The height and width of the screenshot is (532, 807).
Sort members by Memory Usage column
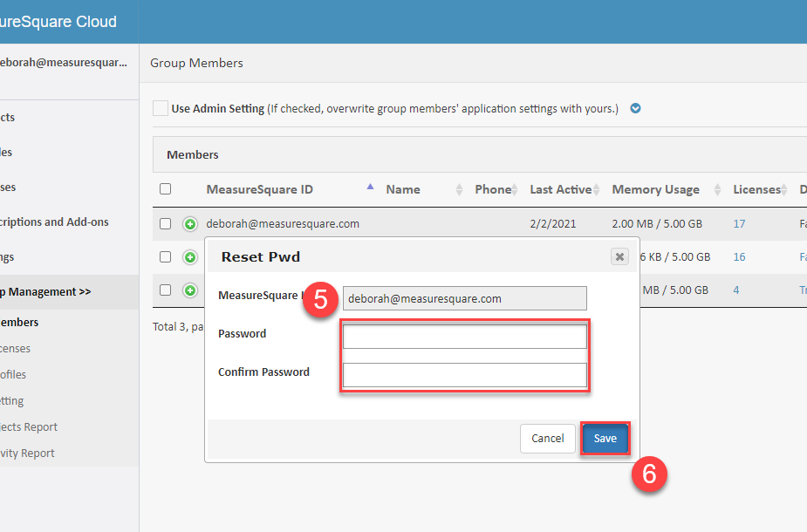pyautogui.click(x=717, y=190)
